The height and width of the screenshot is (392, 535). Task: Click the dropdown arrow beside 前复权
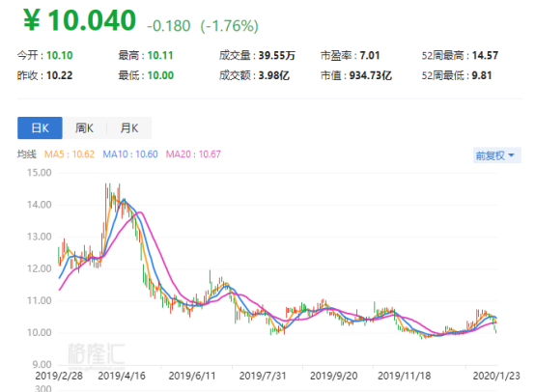511,155
